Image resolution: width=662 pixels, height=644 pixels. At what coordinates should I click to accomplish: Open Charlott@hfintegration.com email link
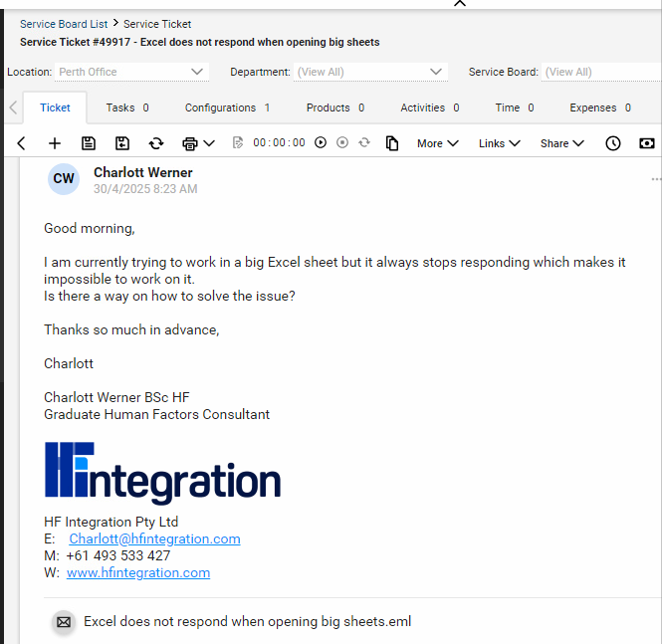coord(154,538)
